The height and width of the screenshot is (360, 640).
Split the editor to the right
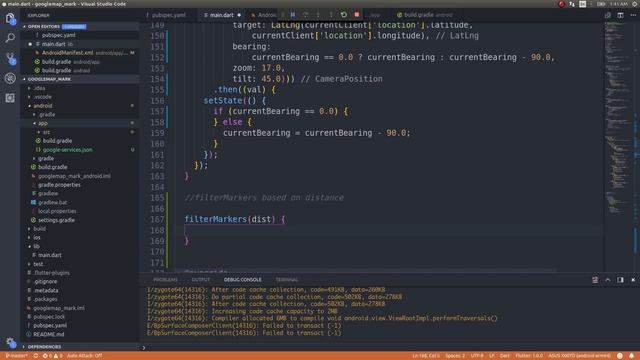pos(620,15)
